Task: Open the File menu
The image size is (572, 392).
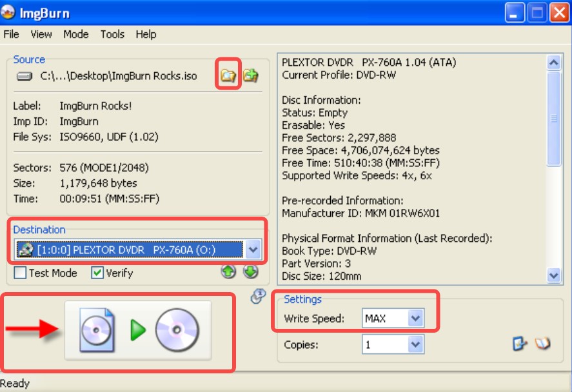Action: (12, 34)
